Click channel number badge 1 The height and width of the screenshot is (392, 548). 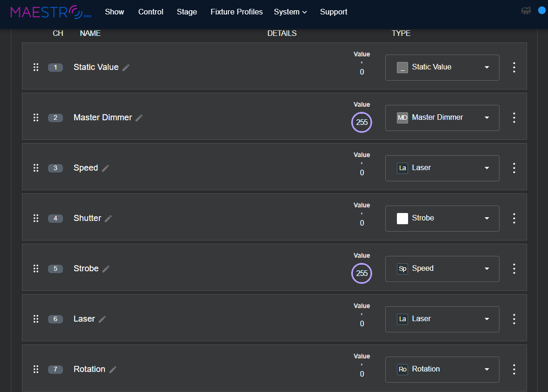(55, 68)
